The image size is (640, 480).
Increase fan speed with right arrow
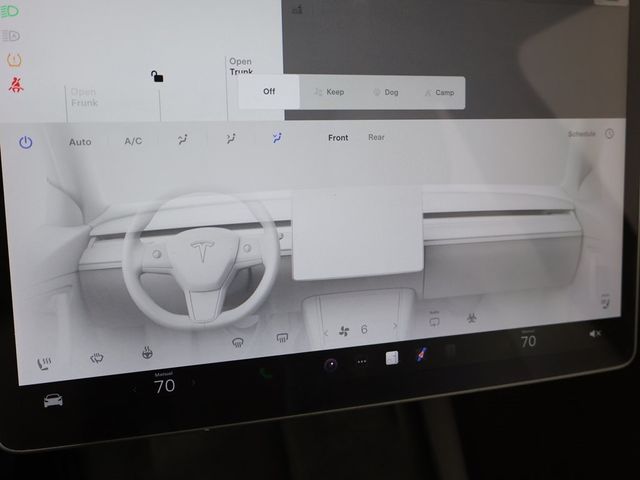[395, 326]
